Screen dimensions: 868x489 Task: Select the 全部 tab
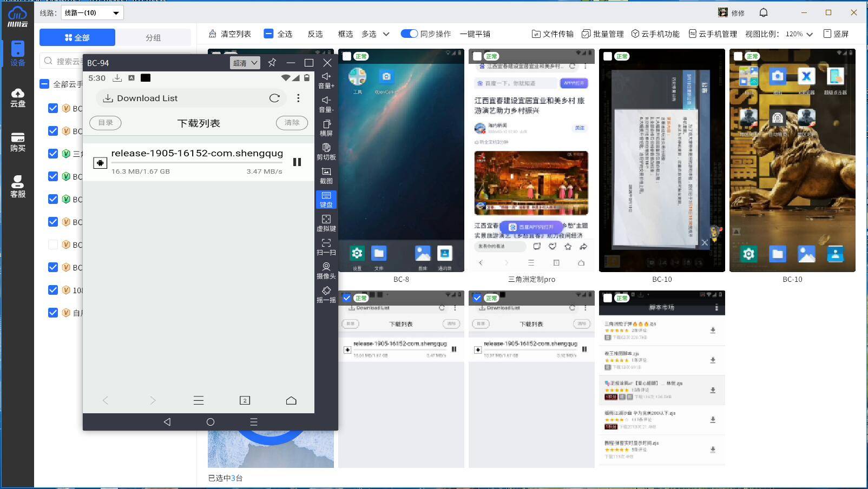point(77,37)
